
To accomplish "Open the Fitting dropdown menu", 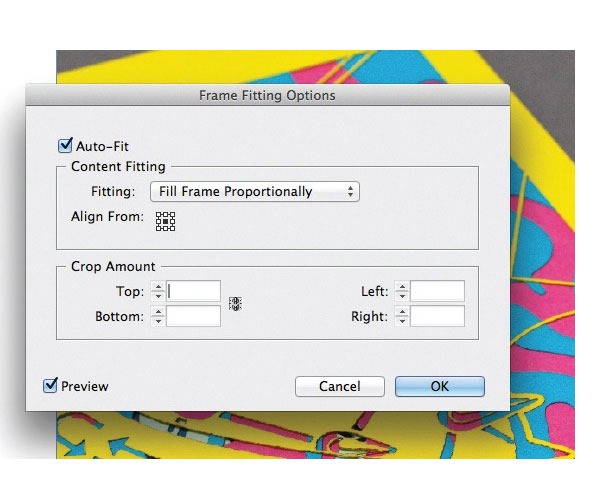I will (x=254, y=191).
